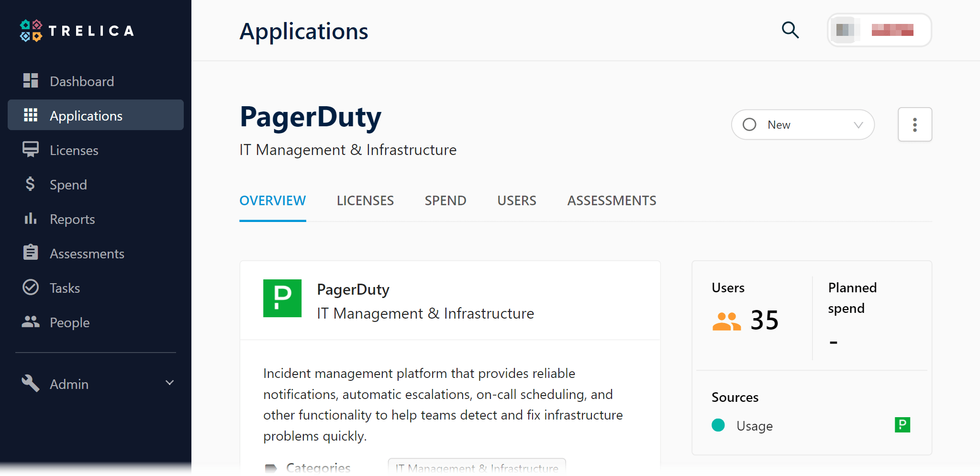Select the New status radio circle
980x476 pixels.
click(x=750, y=124)
